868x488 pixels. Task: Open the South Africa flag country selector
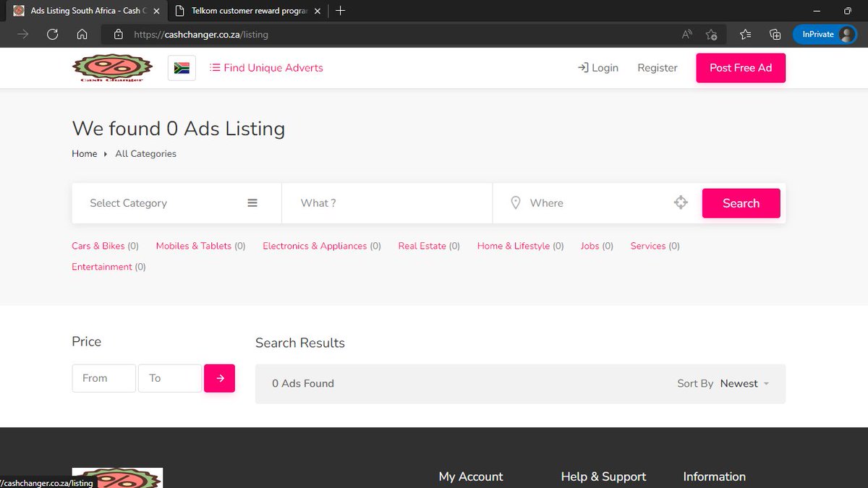pyautogui.click(x=182, y=68)
